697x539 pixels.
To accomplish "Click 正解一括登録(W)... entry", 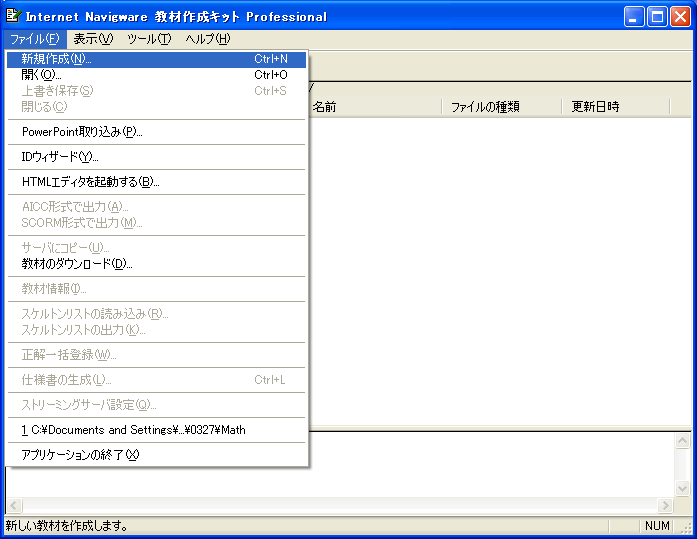I will (156, 355).
